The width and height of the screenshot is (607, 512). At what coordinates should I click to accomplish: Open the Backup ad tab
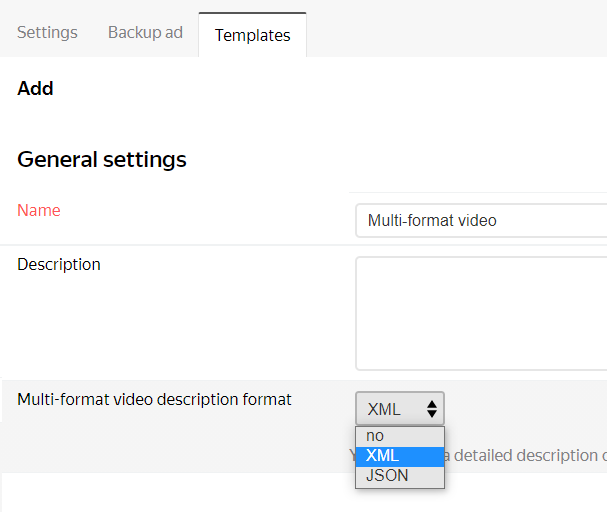pos(145,32)
